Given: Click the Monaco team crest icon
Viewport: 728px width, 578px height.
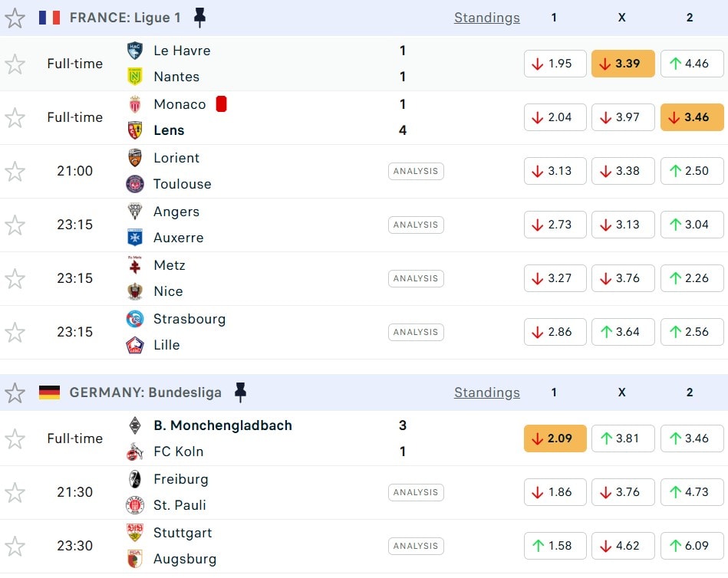Looking at the screenshot, I should click(135, 104).
